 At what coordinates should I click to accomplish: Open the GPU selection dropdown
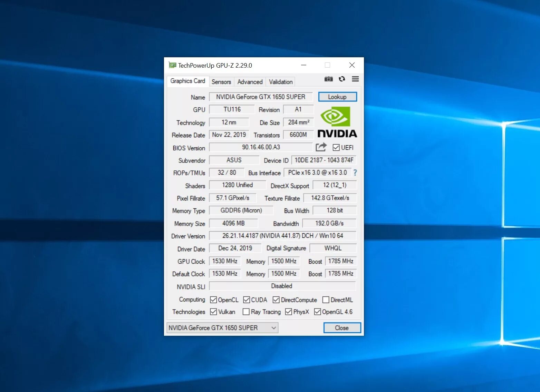click(222, 328)
